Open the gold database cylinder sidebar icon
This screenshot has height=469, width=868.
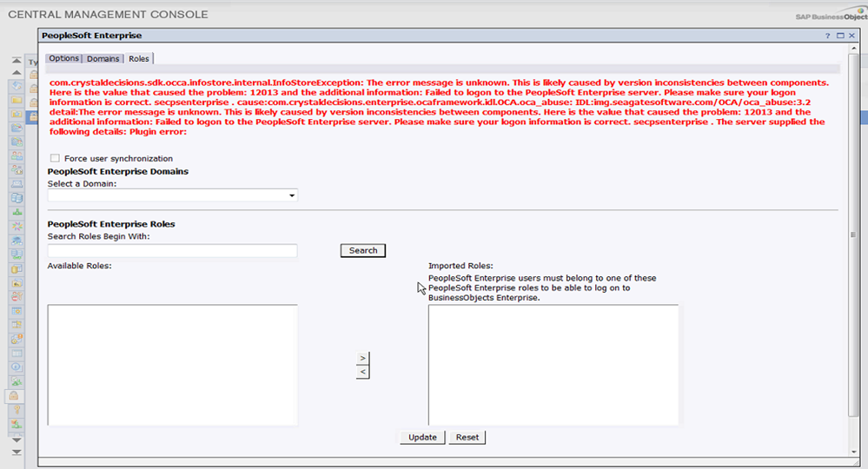click(17, 268)
